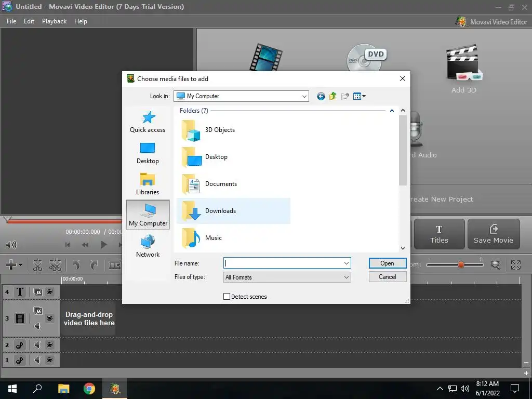Viewport: 532px width, 399px height.
Task: Click the audio track 1 music note icon
Action: click(20, 360)
